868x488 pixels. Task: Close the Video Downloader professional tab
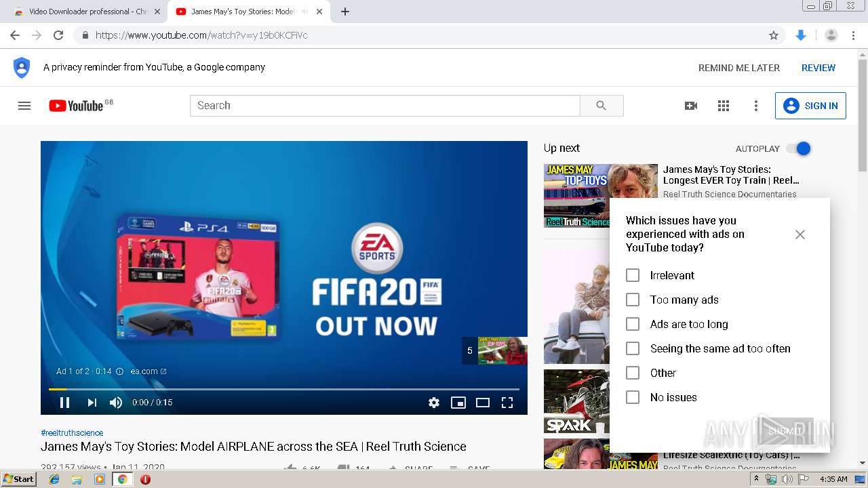[157, 12]
